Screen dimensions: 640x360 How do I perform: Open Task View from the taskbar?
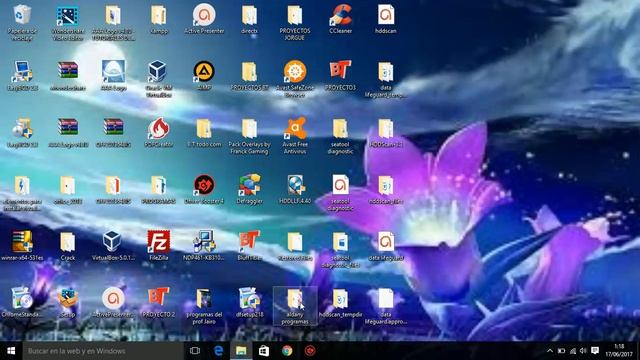tap(195, 351)
